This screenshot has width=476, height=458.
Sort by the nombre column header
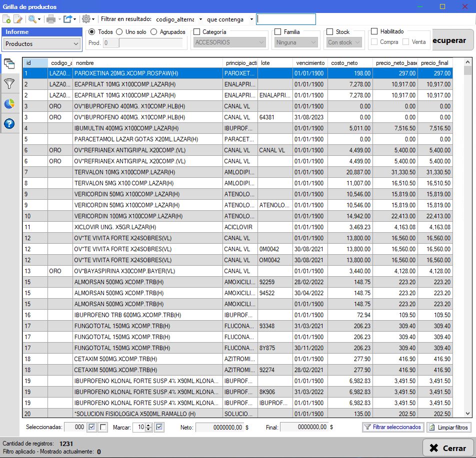(147, 63)
